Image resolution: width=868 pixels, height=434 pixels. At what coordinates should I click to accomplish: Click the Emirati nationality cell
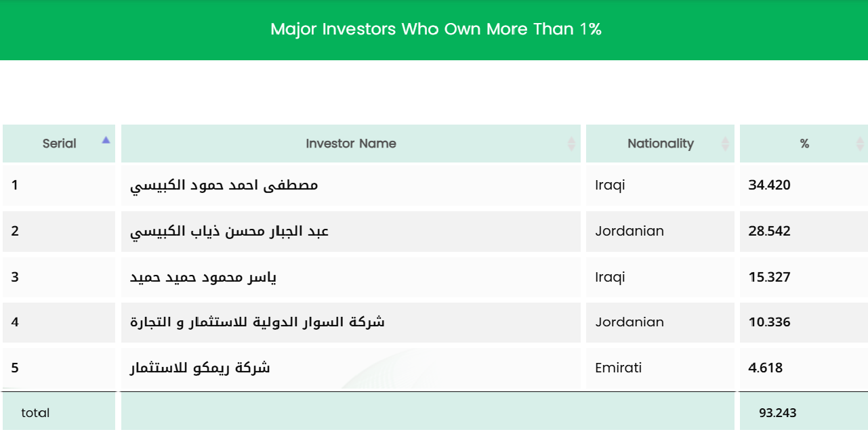(618, 368)
